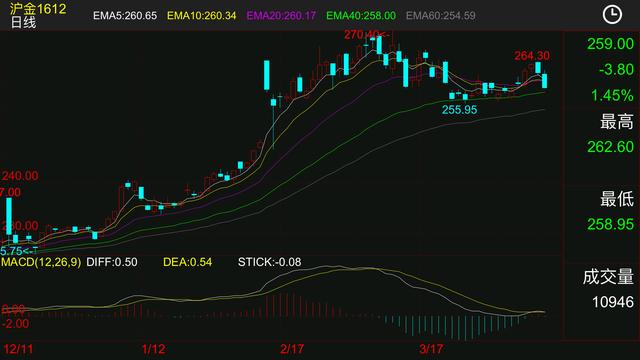The image size is (640, 360).
Task: Select the EMA5:260.65 indicator label
Action: pyautogui.click(x=125, y=16)
